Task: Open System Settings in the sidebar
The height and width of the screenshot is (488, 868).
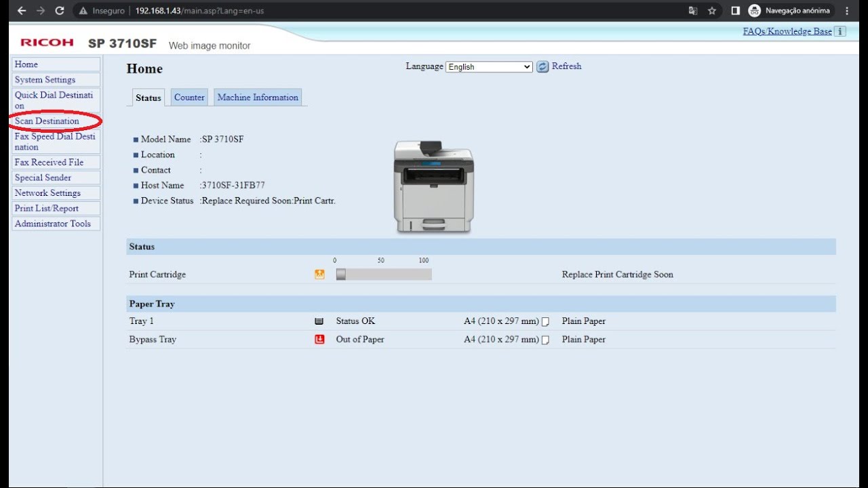Action: 57,80
